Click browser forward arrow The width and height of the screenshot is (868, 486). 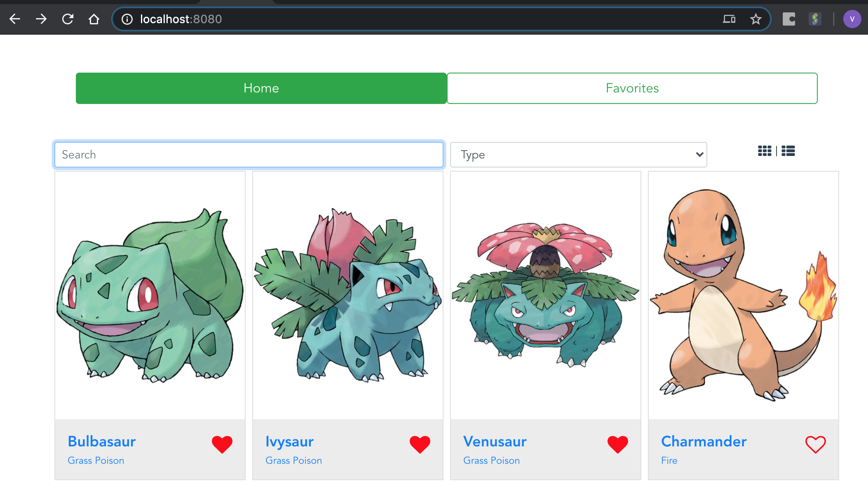click(41, 19)
